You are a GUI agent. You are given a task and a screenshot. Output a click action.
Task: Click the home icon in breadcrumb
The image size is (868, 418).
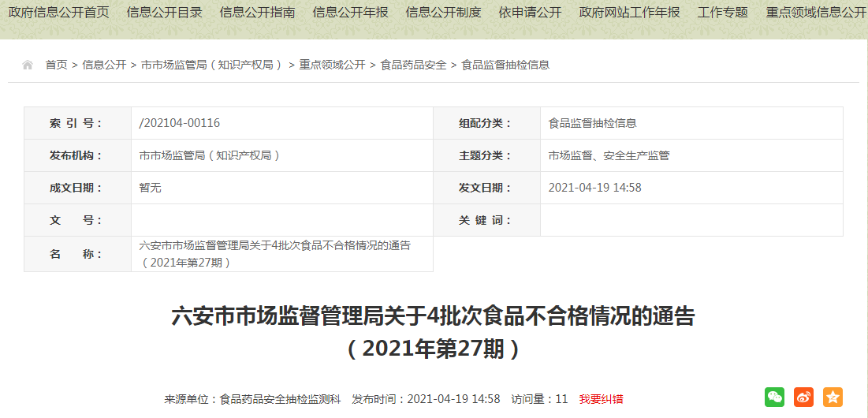(x=27, y=65)
